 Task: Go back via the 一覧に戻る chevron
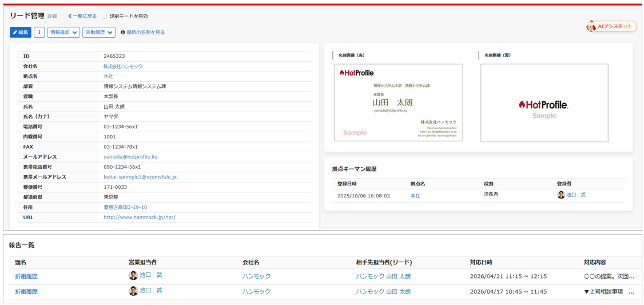pyautogui.click(x=70, y=17)
